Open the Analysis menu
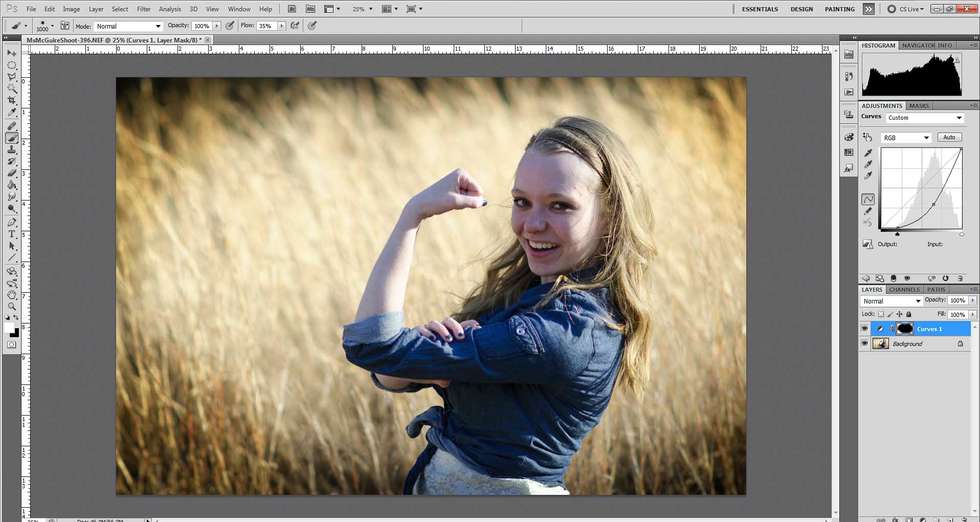 [x=170, y=9]
